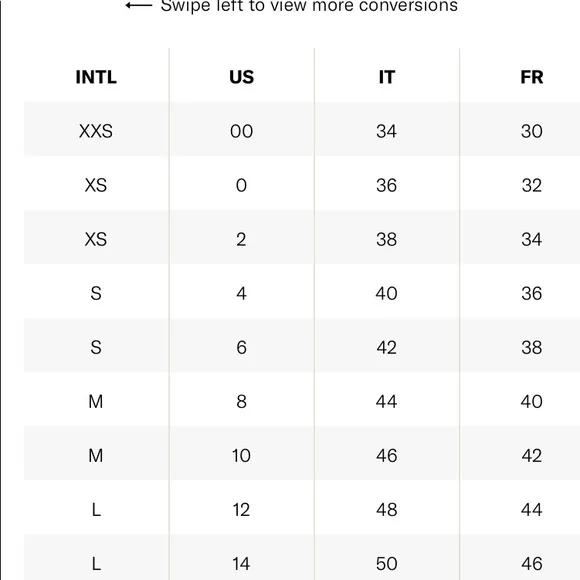This screenshot has height=580, width=580.
Task: Click US size 2 cell
Action: tap(242, 239)
